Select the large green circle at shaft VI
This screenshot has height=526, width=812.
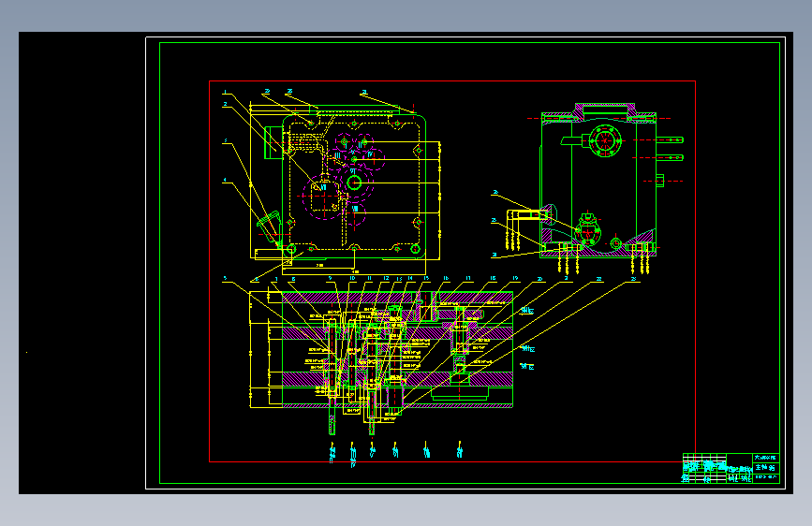354,183
